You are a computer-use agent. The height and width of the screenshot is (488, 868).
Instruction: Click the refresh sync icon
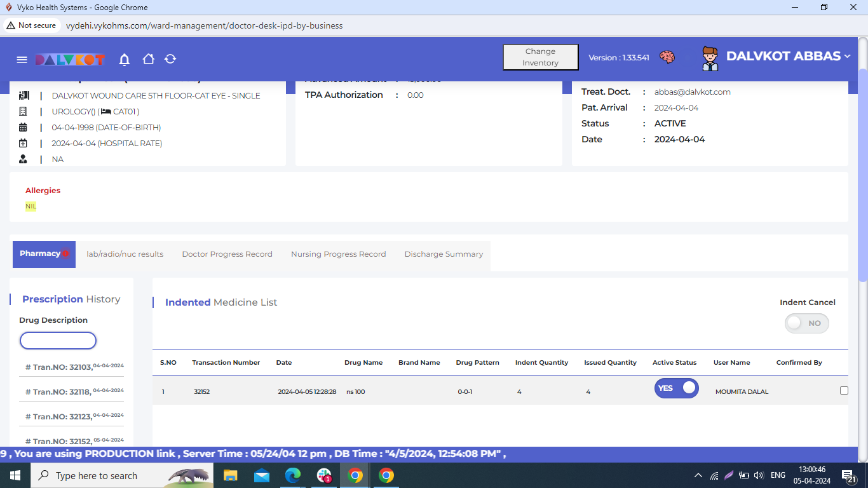[170, 59]
